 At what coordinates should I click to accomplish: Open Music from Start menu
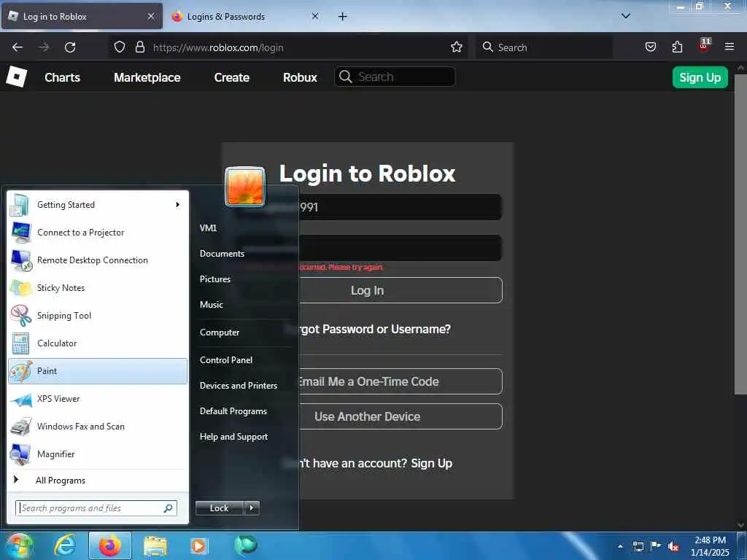212,304
